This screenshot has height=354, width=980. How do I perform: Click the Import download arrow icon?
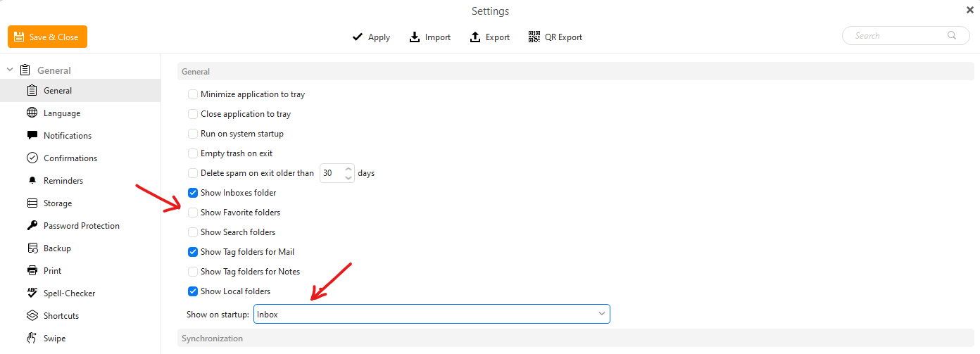pos(415,37)
